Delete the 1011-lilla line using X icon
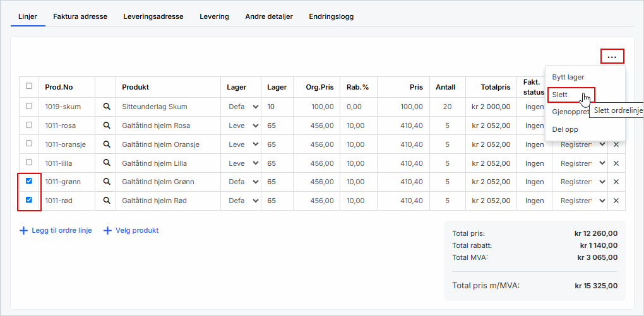Image resolution: width=644 pixels, height=316 pixels. (616, 163)
